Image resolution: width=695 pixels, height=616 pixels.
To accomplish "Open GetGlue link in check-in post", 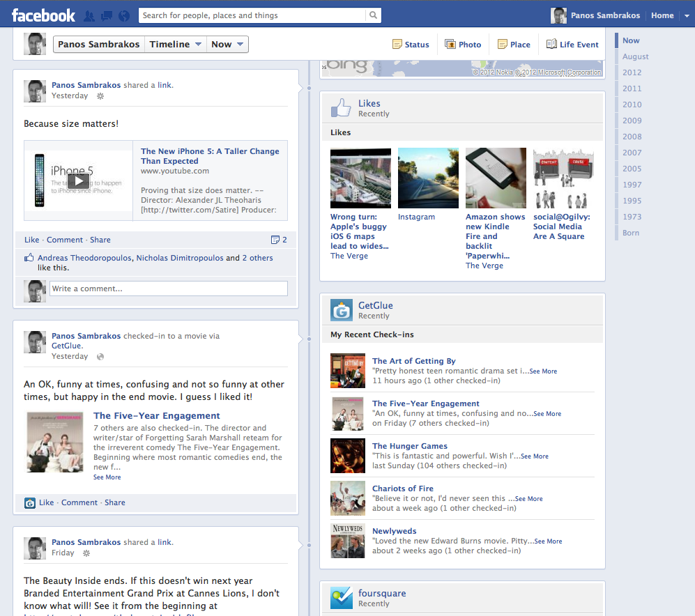I will 66,346.
